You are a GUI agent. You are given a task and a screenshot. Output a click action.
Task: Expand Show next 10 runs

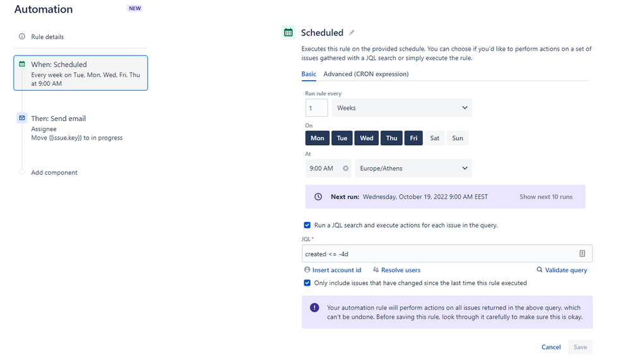click(547, 196)
